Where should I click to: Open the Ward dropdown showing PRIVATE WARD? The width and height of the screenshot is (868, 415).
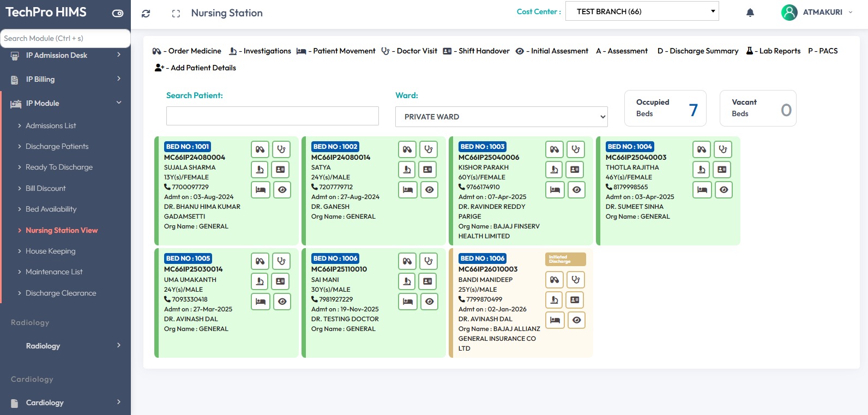point(501,117)
